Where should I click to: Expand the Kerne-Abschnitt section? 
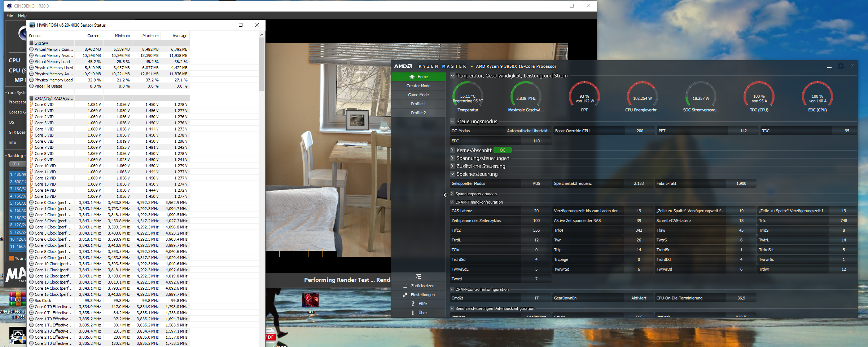pyautogui.click(x=452, y=150)
